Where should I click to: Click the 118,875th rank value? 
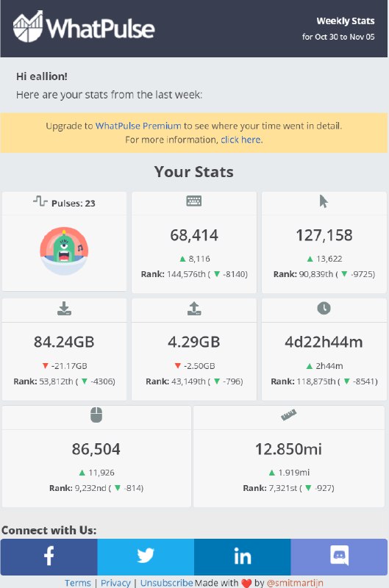pos(316,381)
